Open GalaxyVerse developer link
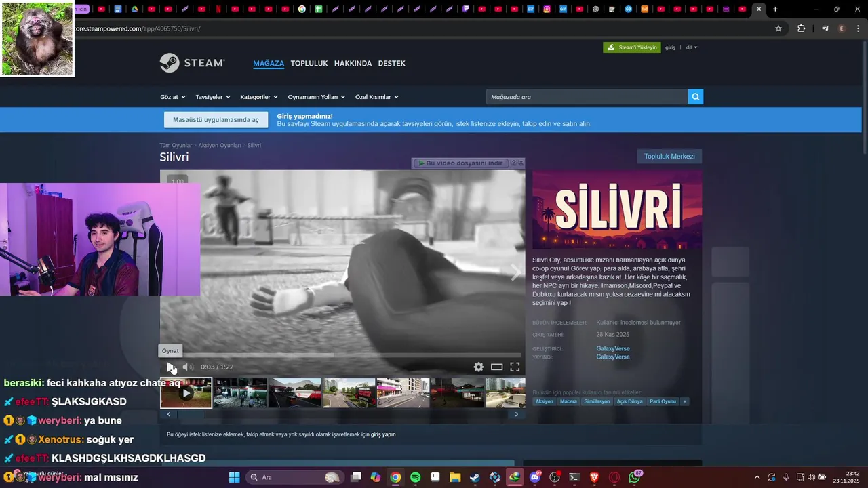 [613, 348]
